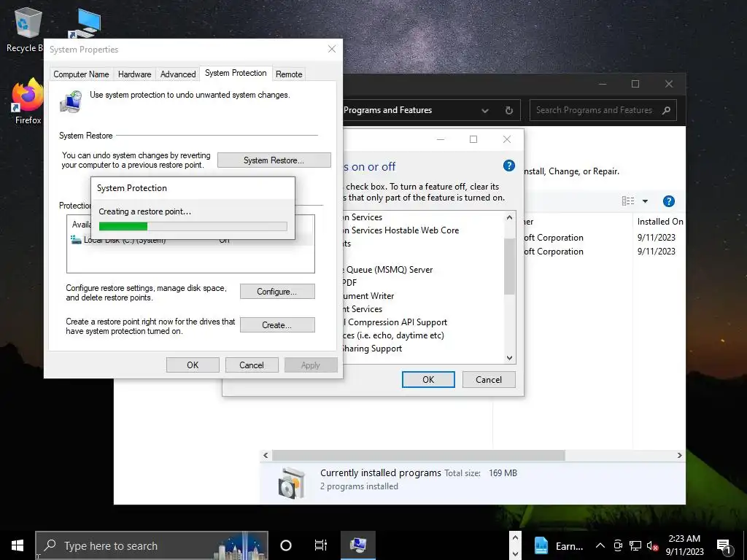Open help in Windows Features dialog

(508, 166)
